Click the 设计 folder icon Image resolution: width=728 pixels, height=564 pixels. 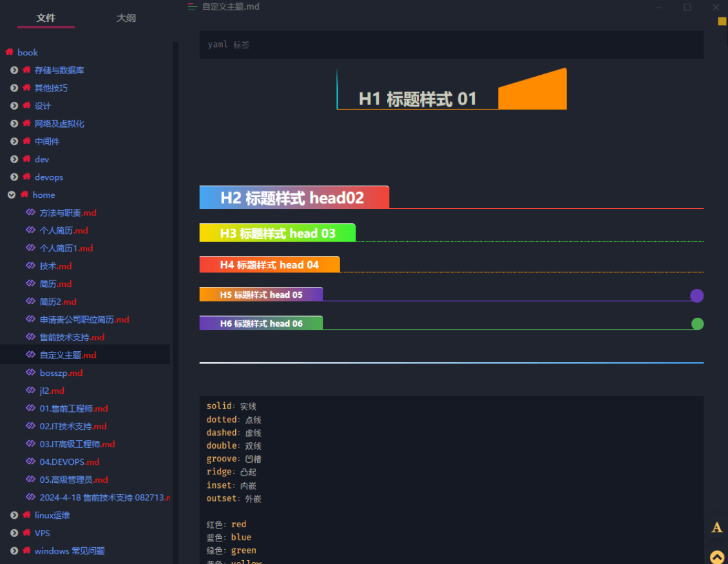tap(26, 106)
